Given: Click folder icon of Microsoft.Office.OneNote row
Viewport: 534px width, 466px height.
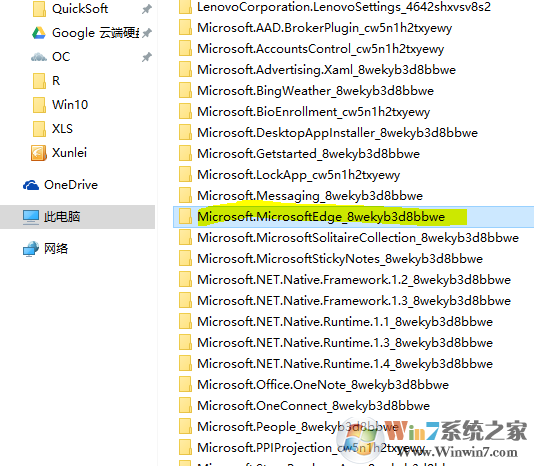Looking at the screenshot, I should (186, 385).
